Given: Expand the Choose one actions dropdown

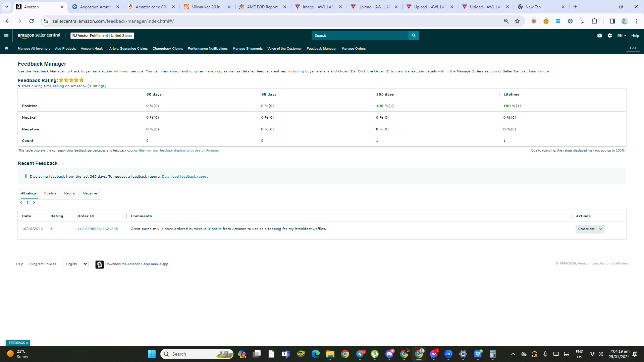Looking at the screenshot, I should 590,229.
